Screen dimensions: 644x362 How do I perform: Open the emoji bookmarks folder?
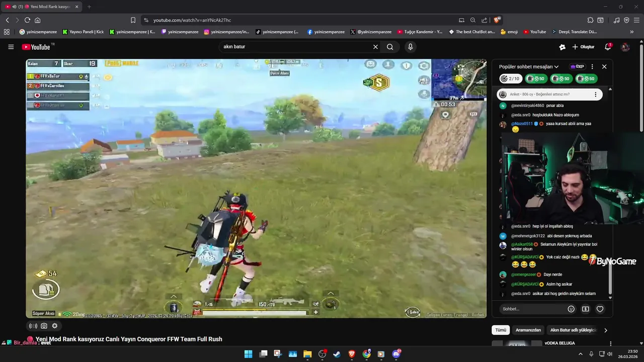509,32
